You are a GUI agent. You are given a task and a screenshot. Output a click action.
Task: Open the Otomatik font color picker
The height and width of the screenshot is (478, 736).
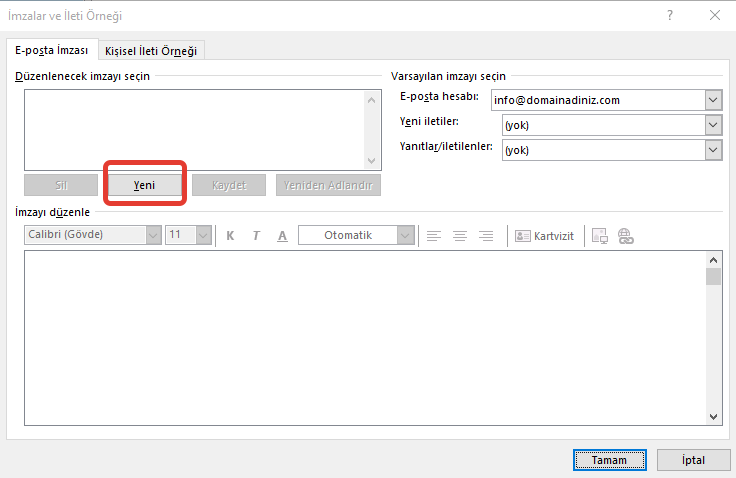pos(405,236)
